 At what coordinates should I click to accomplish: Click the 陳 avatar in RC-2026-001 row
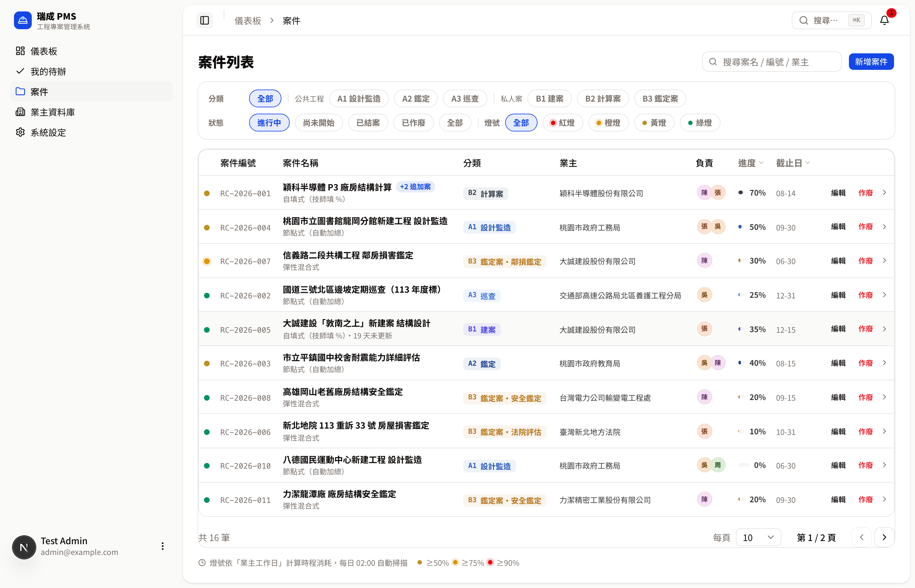coord(704,193)
